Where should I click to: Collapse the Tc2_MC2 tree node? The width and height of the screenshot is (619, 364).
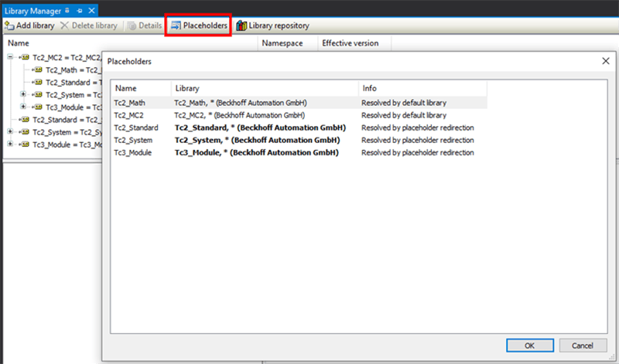(10, 57)
